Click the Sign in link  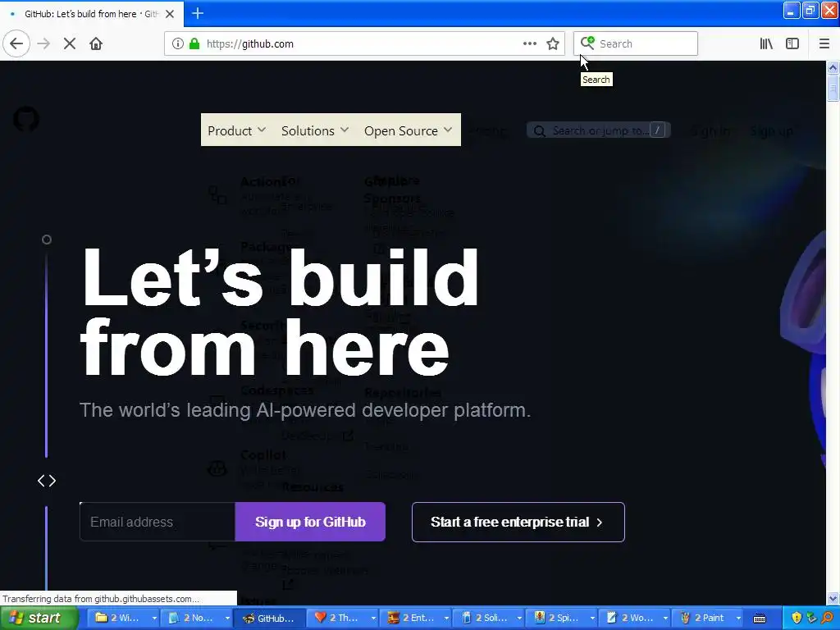710,130
